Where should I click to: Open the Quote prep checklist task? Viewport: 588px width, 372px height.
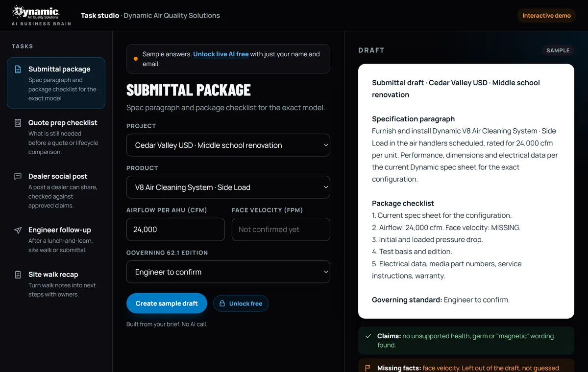tap(56, 137)
